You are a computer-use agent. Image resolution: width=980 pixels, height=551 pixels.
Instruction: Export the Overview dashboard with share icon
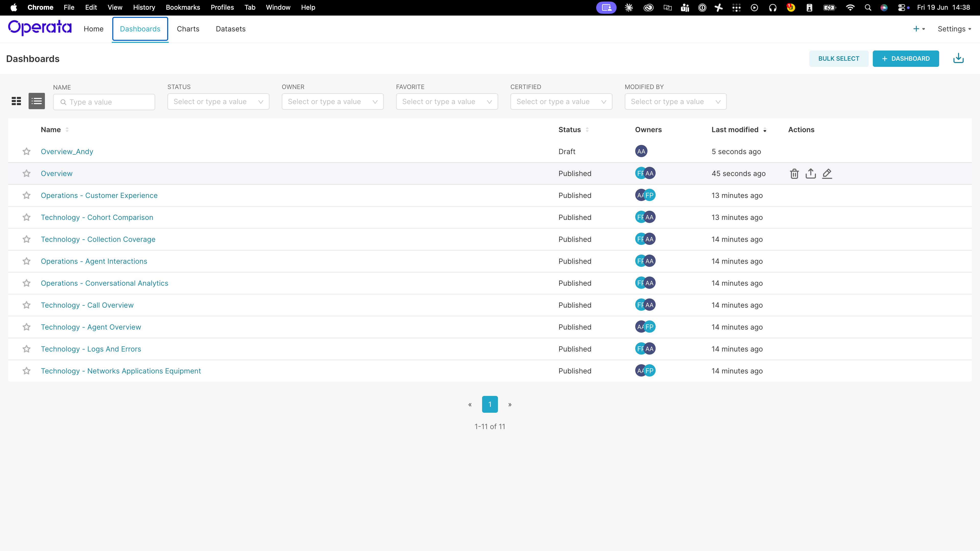point(810,173)
